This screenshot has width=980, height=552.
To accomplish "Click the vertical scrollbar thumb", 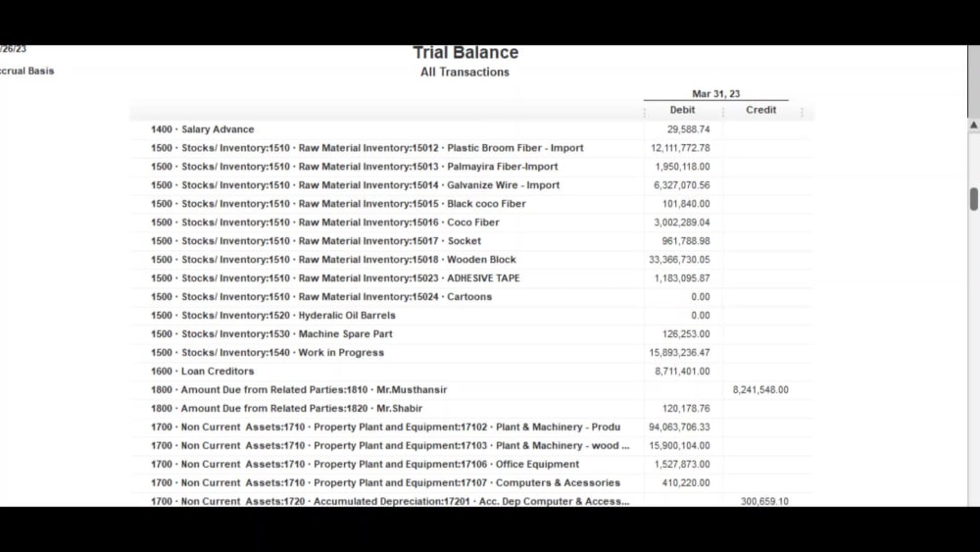I will 974,199.
